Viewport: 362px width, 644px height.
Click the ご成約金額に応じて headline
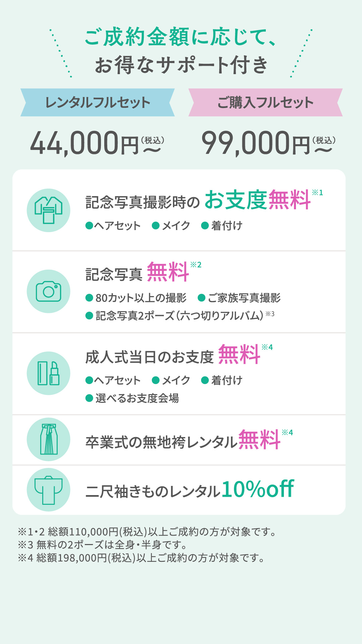(180, 37)
